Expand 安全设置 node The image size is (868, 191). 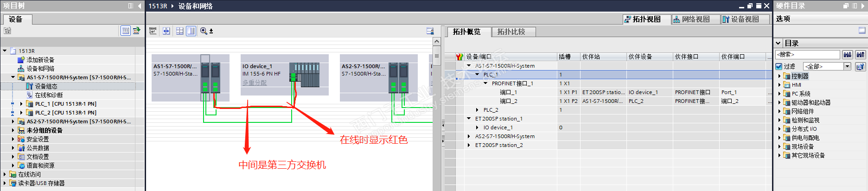[x=13, y=139]
